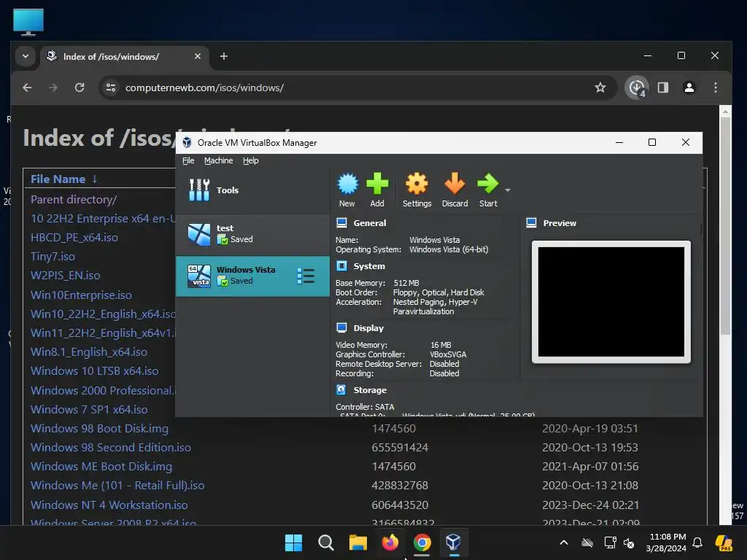Viewport: 747px width, 560px height.
Task: Open a new Chrome tab
Action: [x=223, y=56]
